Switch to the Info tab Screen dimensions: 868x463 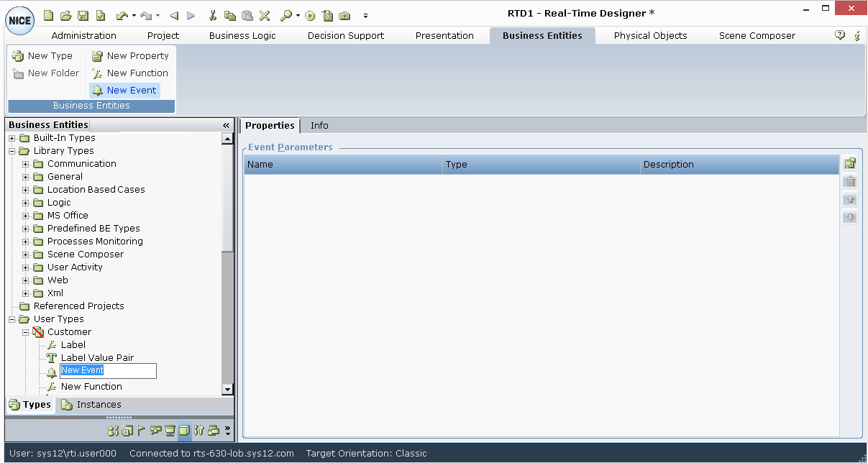(319, 126)
